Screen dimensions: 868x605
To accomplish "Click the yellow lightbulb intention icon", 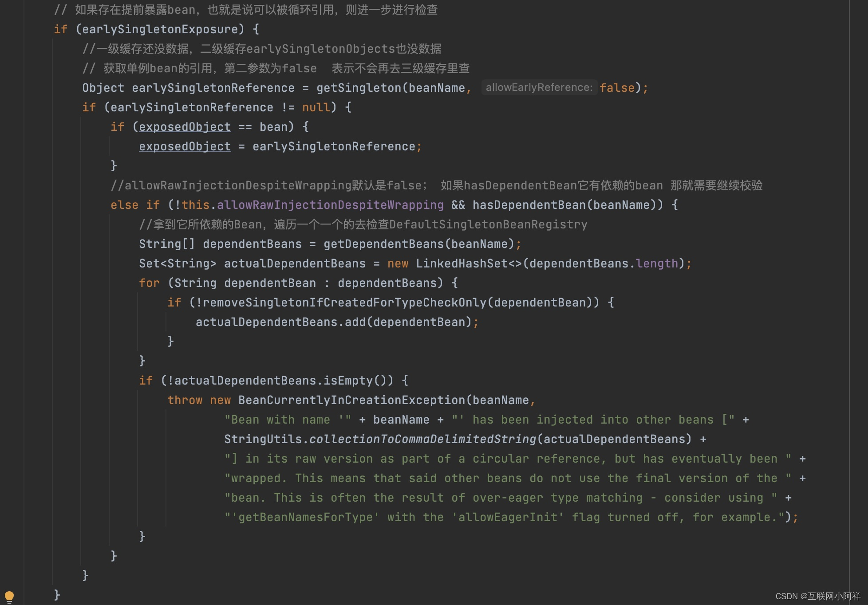I will tap(9, 597).
